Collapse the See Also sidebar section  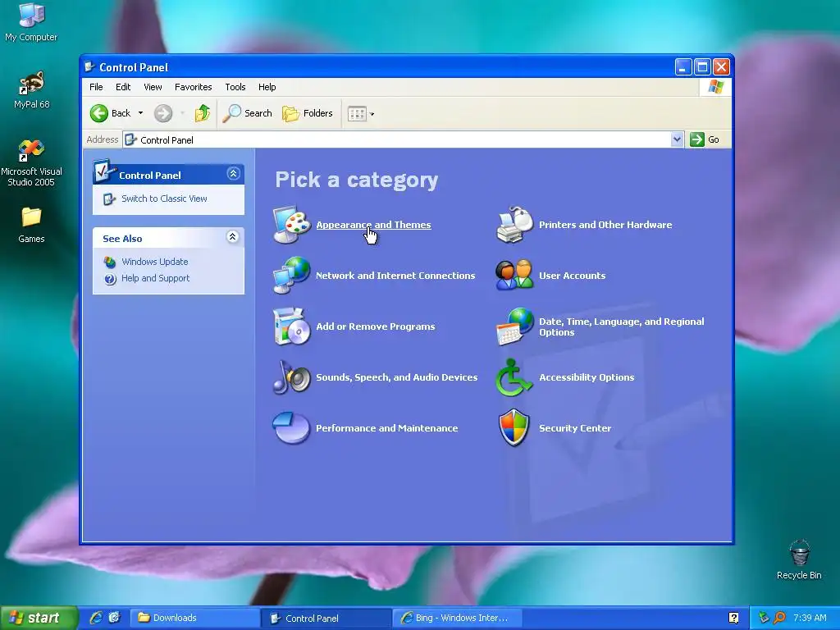232,237
